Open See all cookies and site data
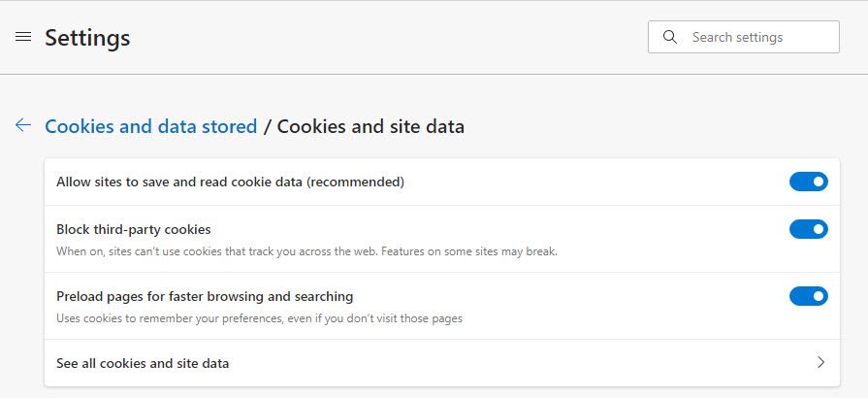 click(143, 363)
